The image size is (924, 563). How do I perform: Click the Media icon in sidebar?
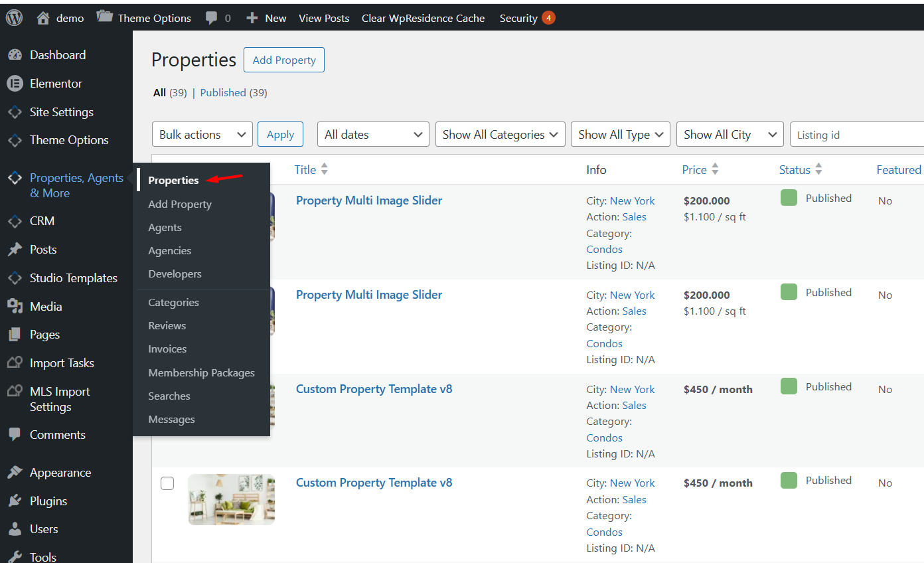coord(15,306)
